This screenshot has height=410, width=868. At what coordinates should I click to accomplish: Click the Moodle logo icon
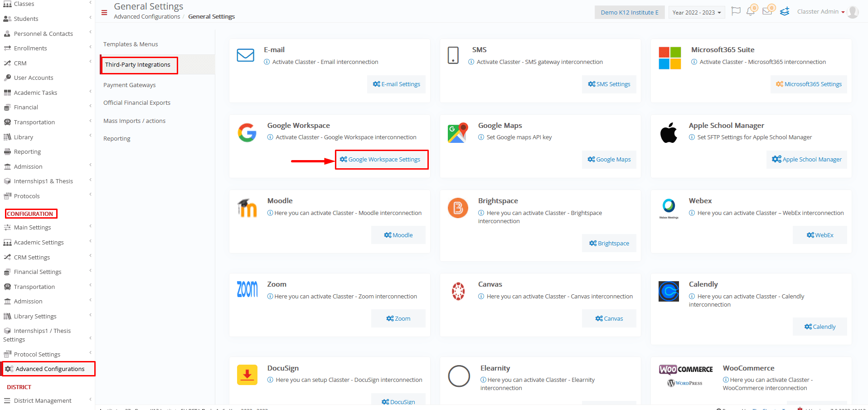click(247, 208)
